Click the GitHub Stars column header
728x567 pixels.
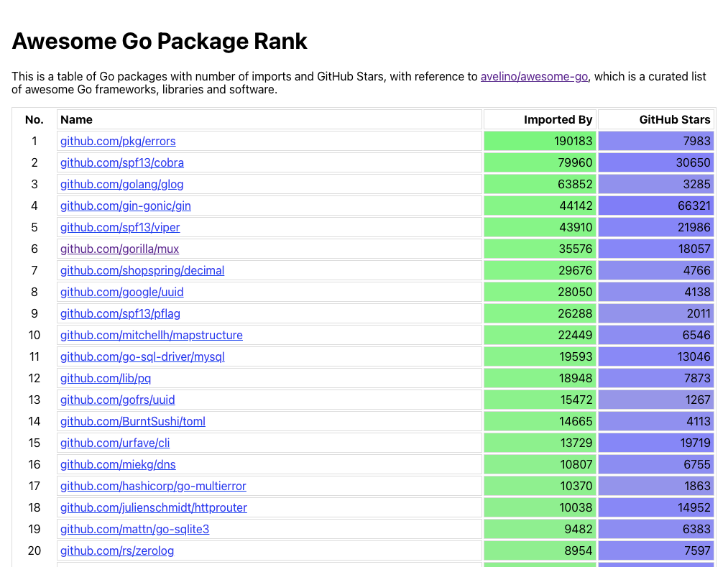(x=673, y=119)
